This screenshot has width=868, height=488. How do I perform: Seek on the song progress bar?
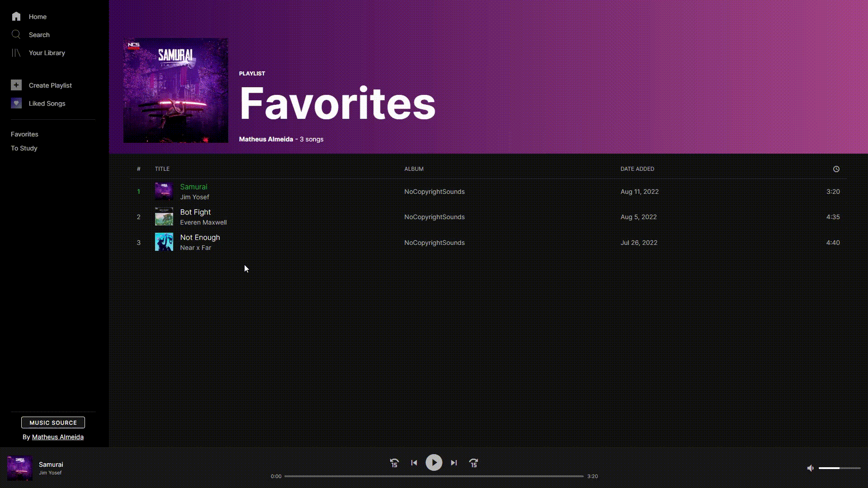434,476
